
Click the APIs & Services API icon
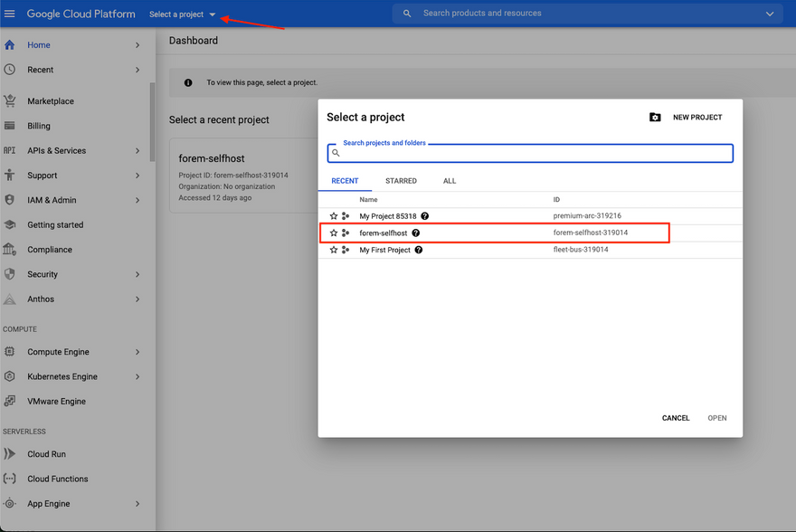coord(10,150)
